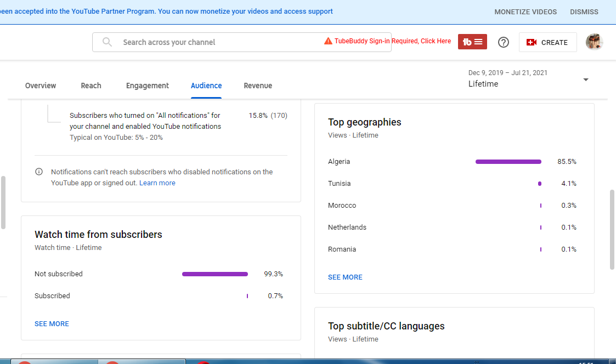Click the Algeria row label
Viewport: 616px width, 364px height.
click(339, 162)
